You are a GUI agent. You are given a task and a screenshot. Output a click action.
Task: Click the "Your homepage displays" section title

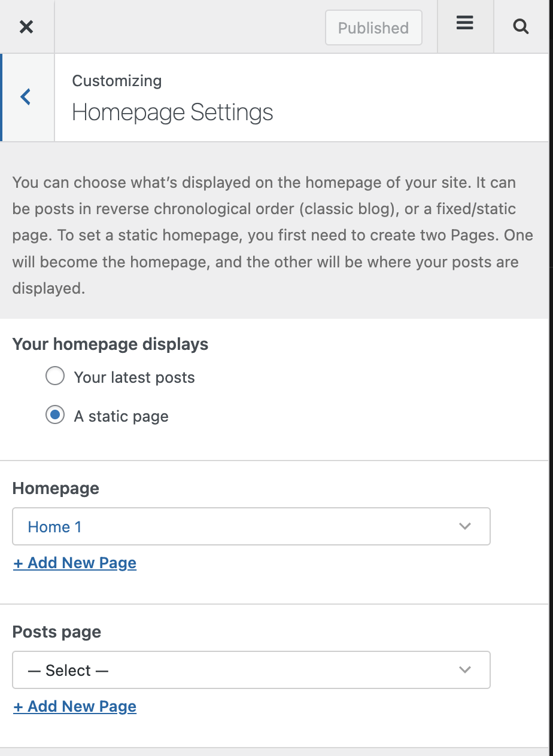pyautogui.click(x=111, y=345)
